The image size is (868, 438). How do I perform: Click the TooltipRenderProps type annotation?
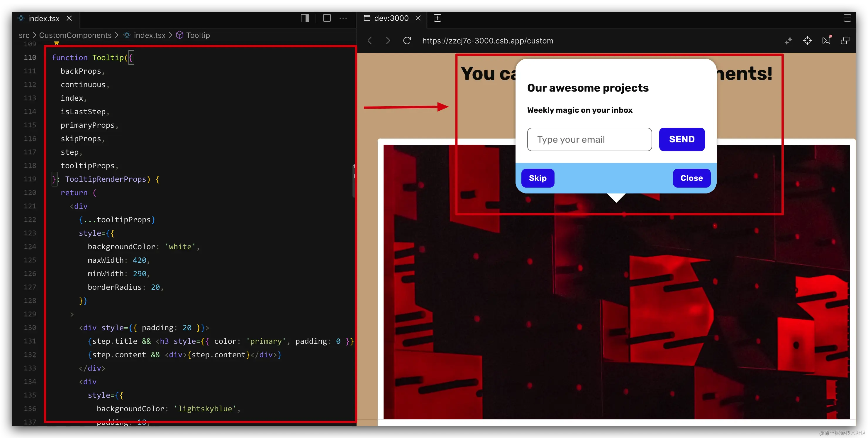106,179
